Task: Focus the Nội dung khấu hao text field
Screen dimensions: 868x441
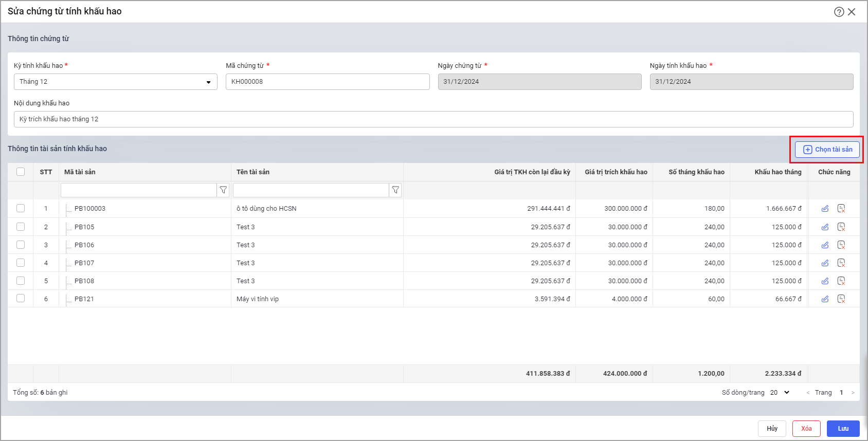Action: coord(433,119)
